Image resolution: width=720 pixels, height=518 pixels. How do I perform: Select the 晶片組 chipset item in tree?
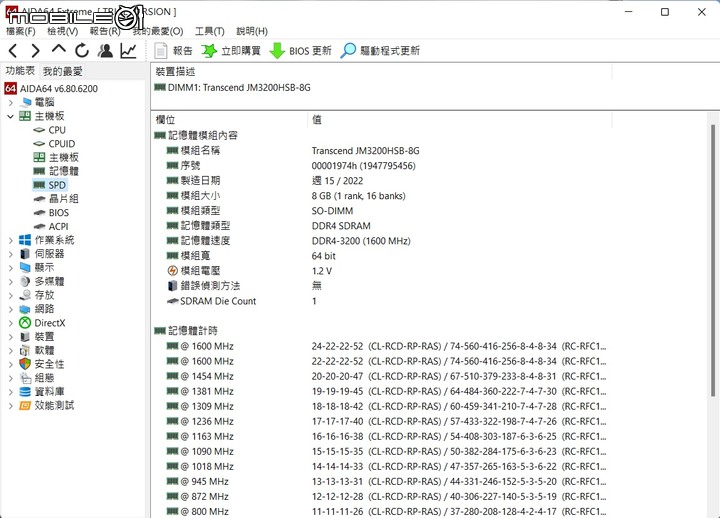(56, 199)
